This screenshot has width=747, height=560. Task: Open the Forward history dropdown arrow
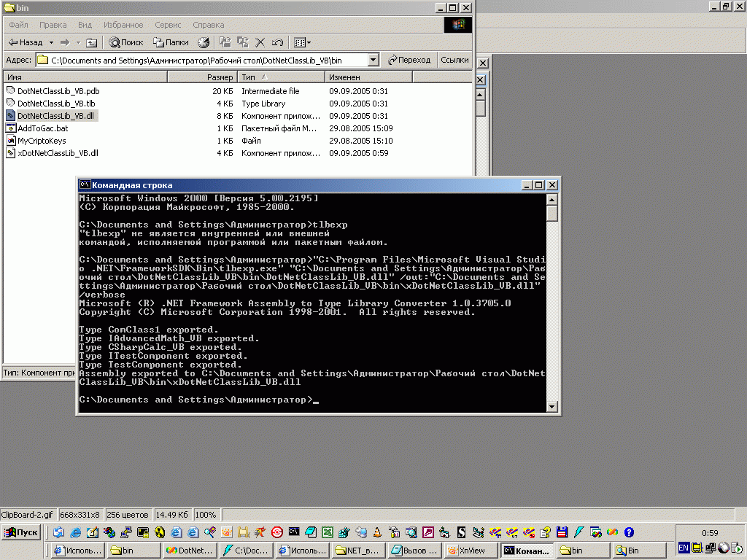tap(79, 42)
